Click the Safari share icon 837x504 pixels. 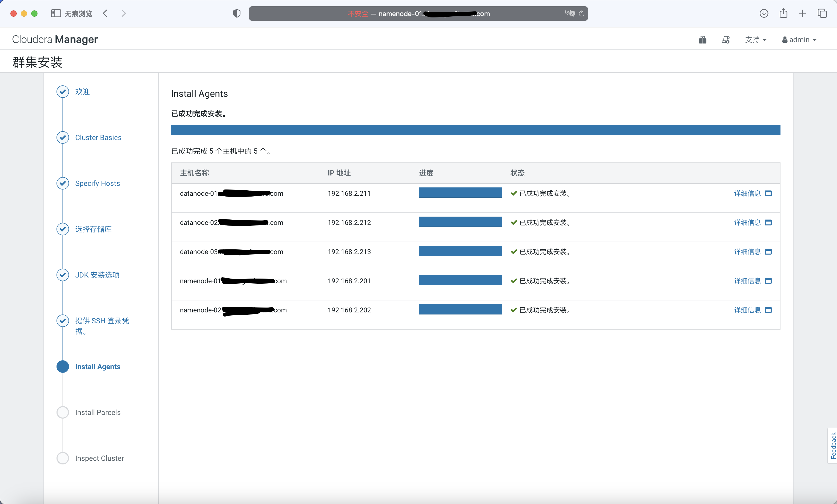tap(783, 13)
